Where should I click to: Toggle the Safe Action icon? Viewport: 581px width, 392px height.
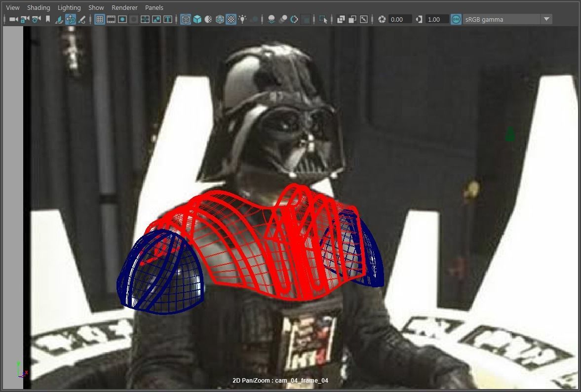point(156,19)
